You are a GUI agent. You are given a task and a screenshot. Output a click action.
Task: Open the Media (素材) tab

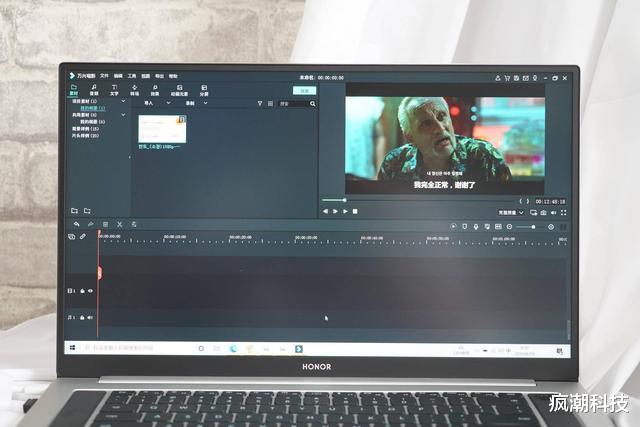click(x=74, y=90)
